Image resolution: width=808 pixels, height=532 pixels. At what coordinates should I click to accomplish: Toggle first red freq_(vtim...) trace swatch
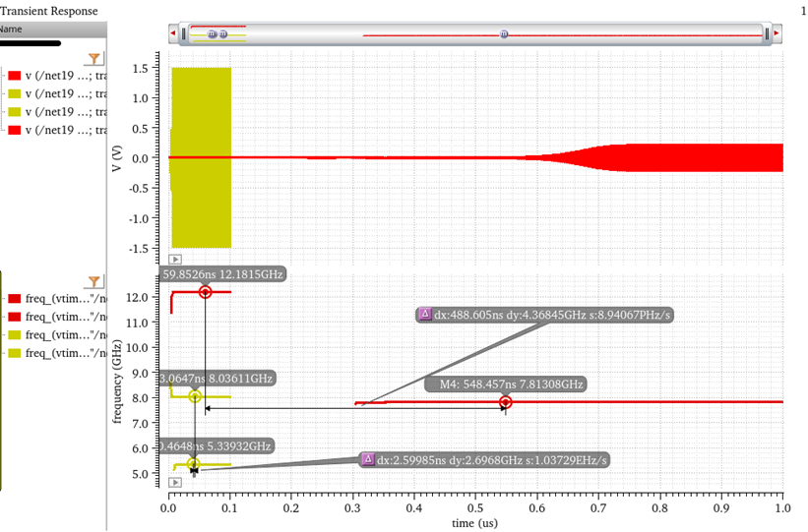[15, 298]
